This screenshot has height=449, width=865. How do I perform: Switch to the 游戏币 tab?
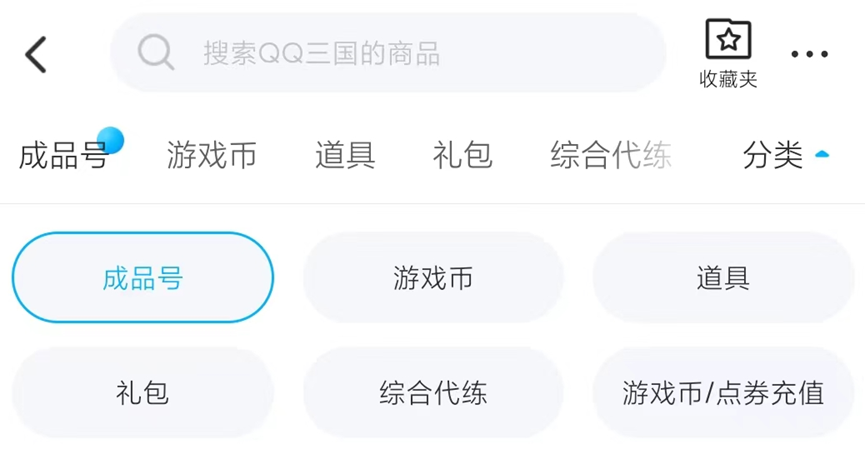tap(212, 155)
